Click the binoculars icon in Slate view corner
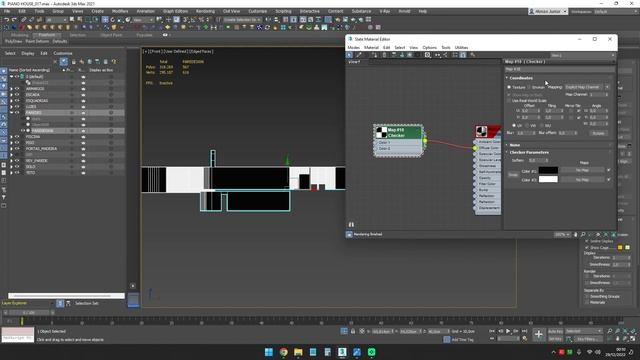The height and width of the screenshot is (360, 640). click(351, 224)
